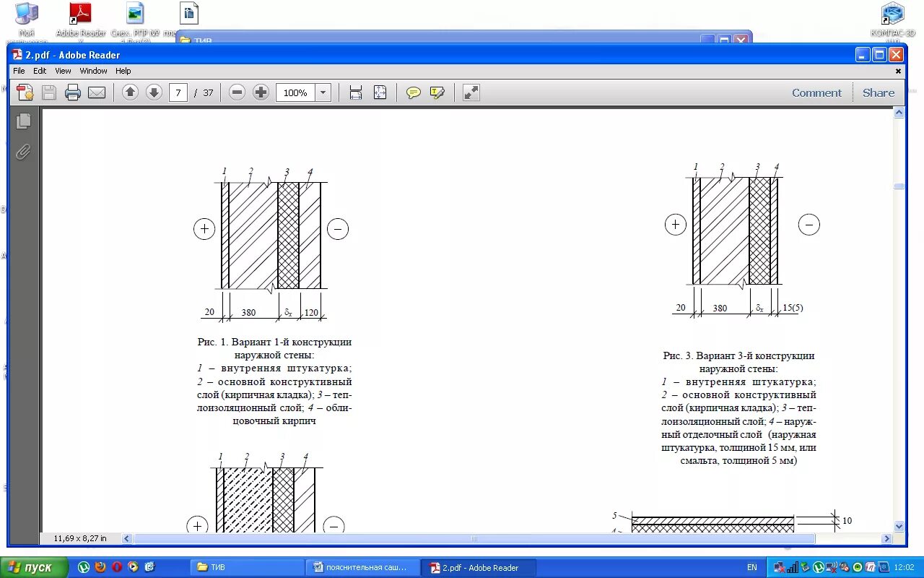Click the Create PDF online icon
This screenshot has width=924, height=578.
(x=25, y=92)
